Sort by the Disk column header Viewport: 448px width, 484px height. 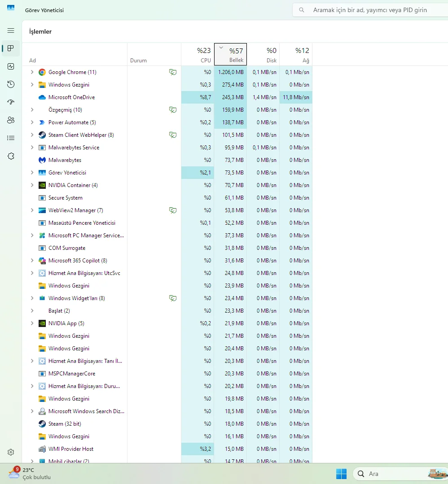click(x=263, y=54)
